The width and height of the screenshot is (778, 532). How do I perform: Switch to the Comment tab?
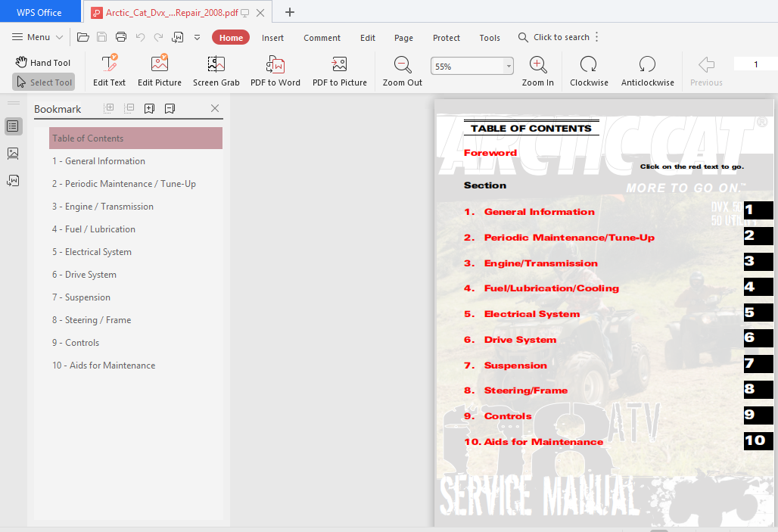coord(322,38)
